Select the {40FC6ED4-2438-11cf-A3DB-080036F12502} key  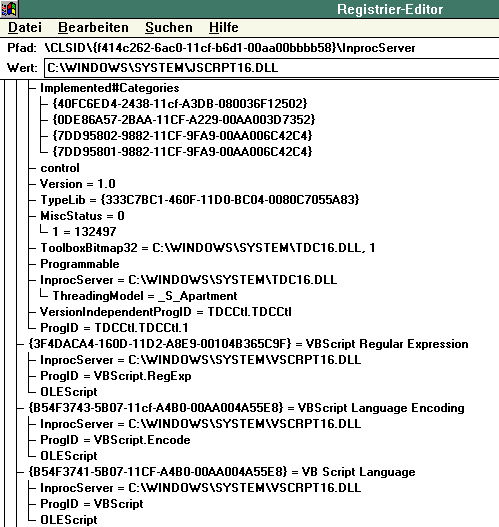tap(180, 104)
